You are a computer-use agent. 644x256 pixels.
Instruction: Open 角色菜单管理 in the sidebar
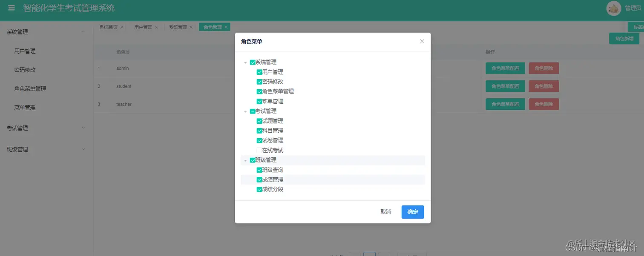(x=30, y=89)
